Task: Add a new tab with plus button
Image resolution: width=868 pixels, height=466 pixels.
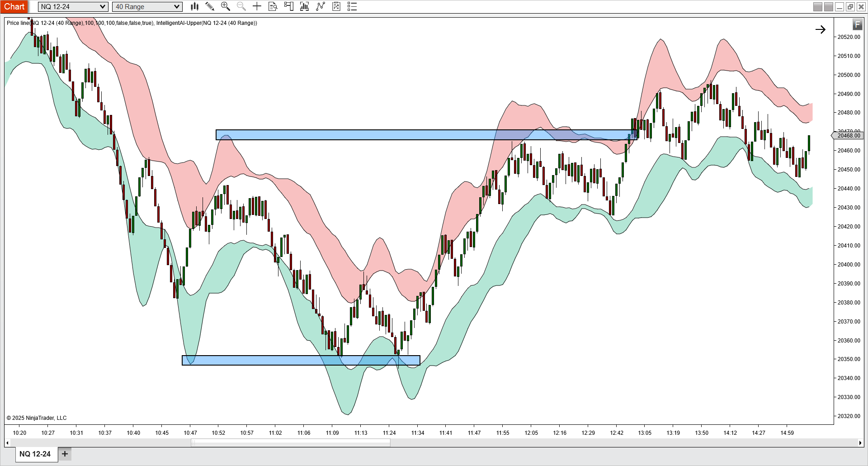Action: 65,454
